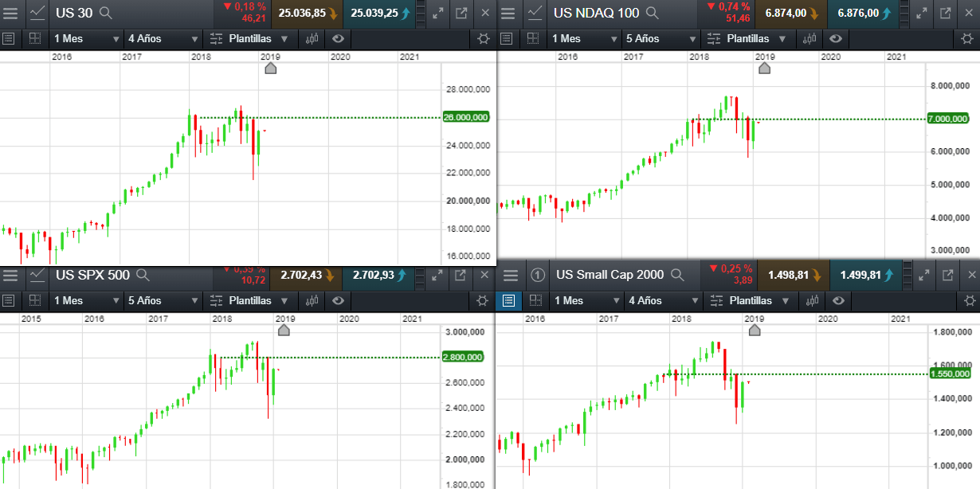Open chart settings gear for US 30

[483, 38]
